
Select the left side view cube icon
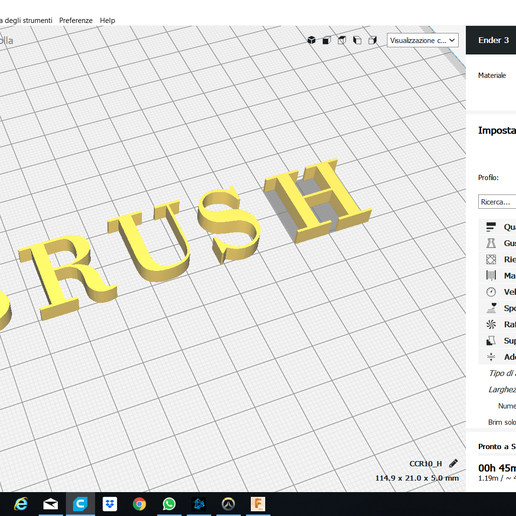[357, 40]
